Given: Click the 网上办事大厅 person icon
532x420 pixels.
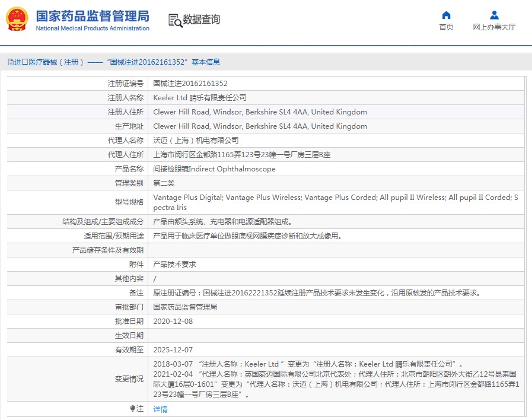Looking at the screenshot, I should [494, 15].
